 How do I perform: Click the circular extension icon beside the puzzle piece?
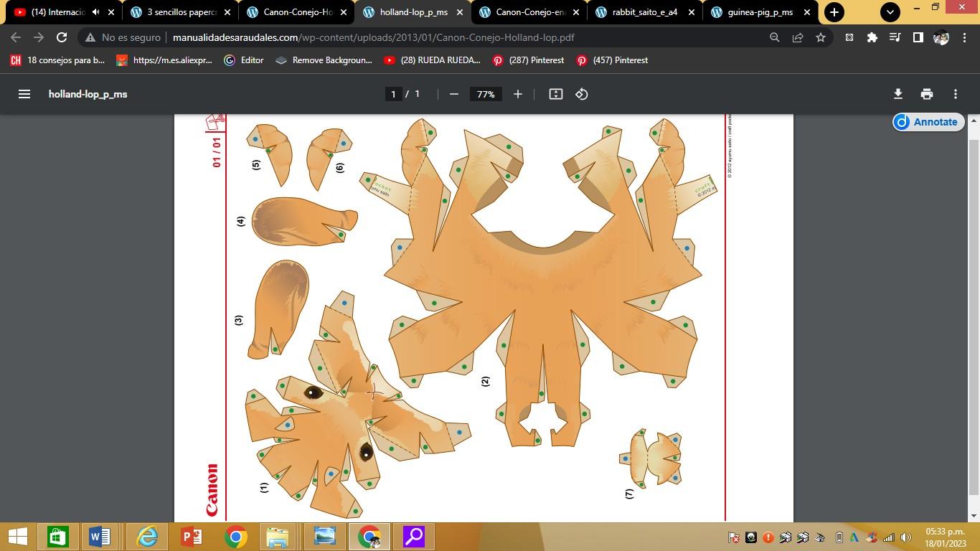[x=849, y=37]
